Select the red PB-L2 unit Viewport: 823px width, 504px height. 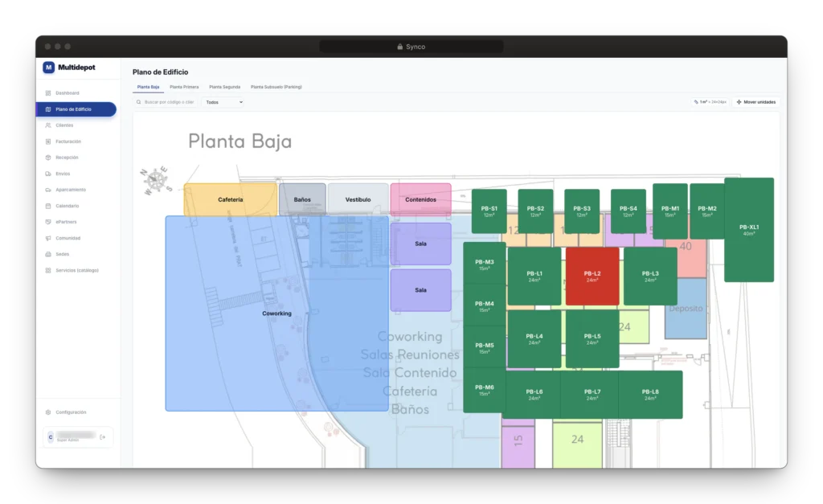tap(592, 277)
